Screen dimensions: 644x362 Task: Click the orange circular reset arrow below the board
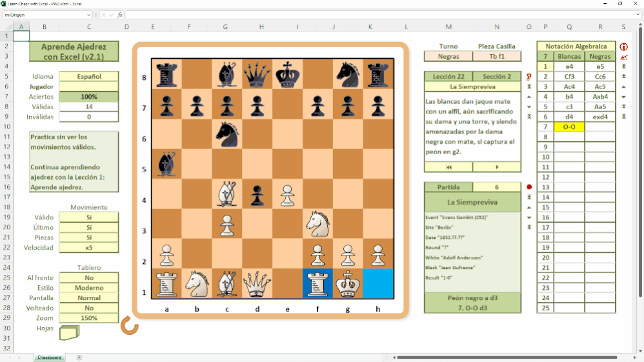coord(129,326)
